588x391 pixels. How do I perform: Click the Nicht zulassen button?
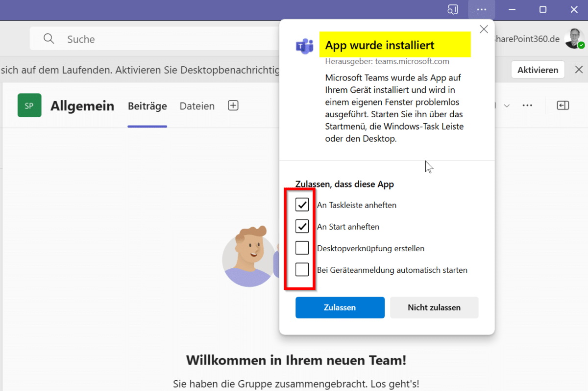434,308
